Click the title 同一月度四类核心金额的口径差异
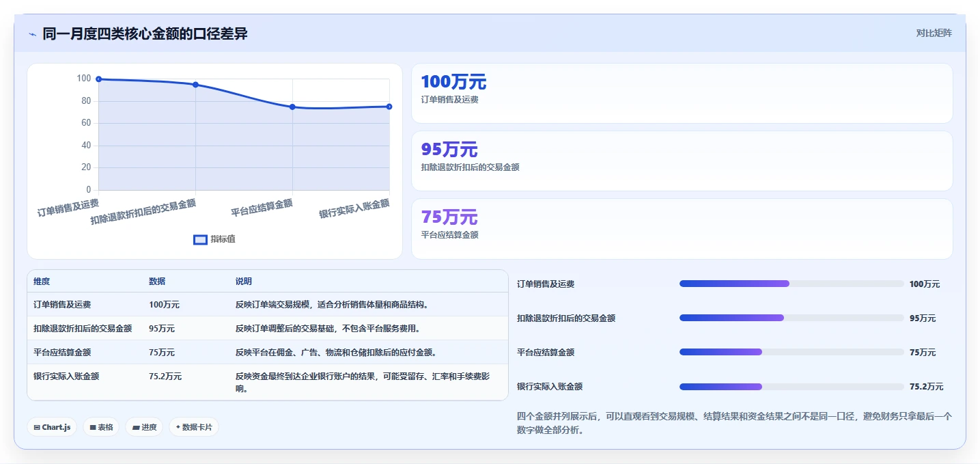This screenshot has width=980, height=464. 145,33
